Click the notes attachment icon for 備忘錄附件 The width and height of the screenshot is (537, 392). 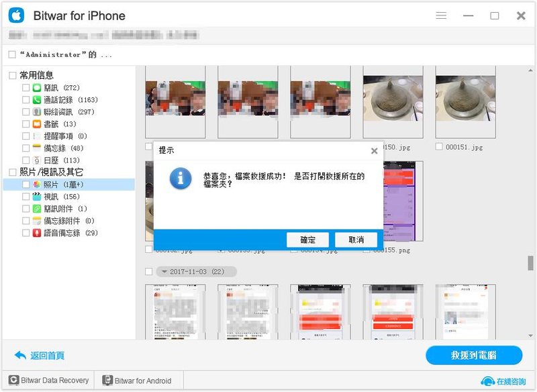point(37,221)
